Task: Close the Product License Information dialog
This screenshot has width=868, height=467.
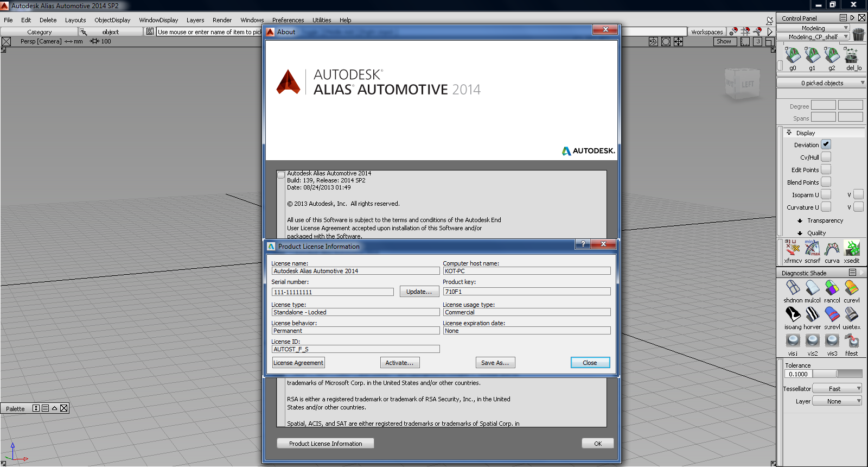Action: pos(590,363)
